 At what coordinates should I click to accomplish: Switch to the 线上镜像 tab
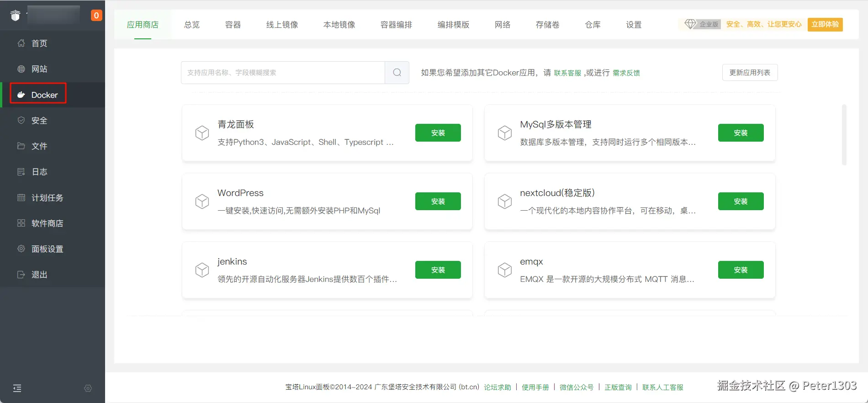pyautogui.click(x=282, y=25)
